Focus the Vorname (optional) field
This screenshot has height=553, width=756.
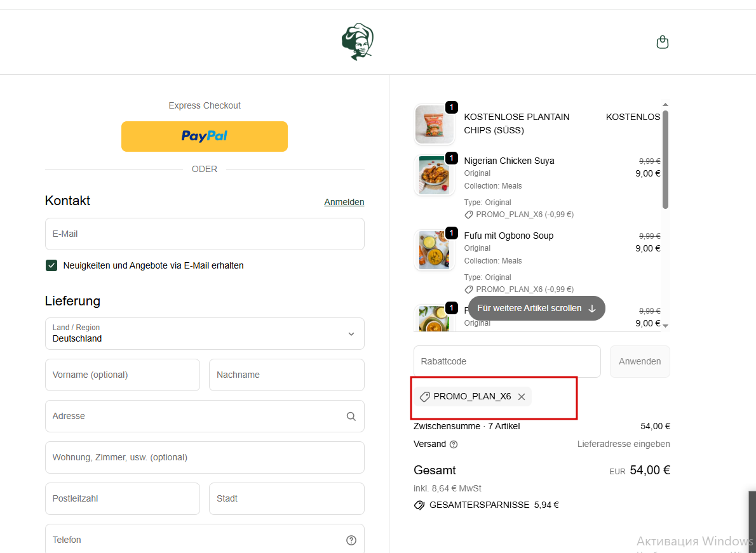coord(123,375)
